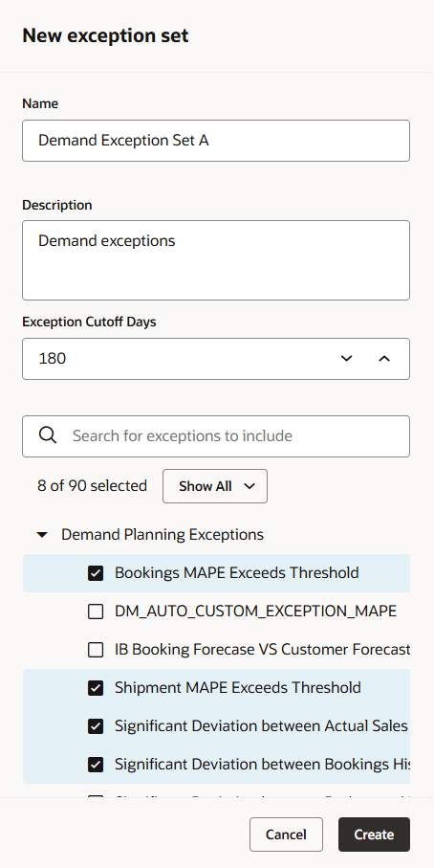This screenshot has width=434, height=868.
Task: Click the 'New exception set' heading
Action: 105,35
